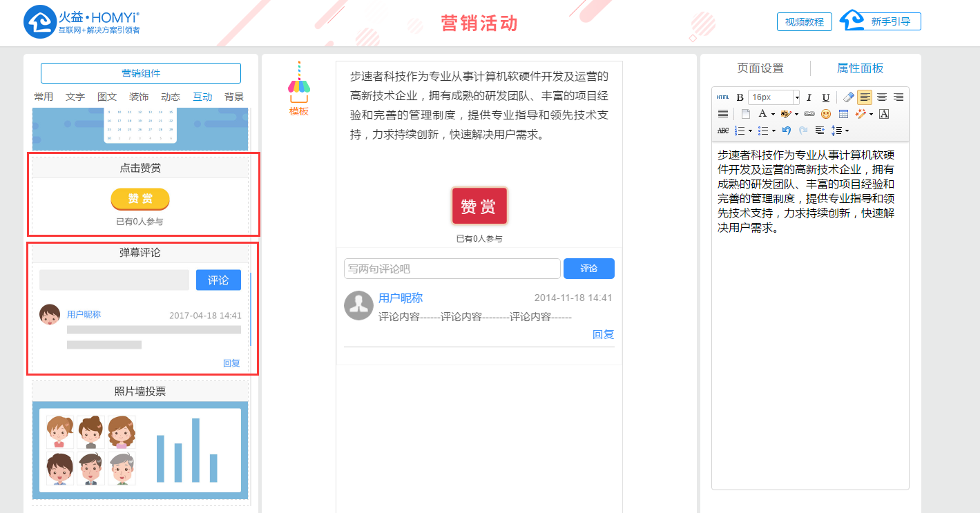Switch to the 页面设置 tab
The height and width of the screenshot is (513, 980).
[x=760, y=68]
